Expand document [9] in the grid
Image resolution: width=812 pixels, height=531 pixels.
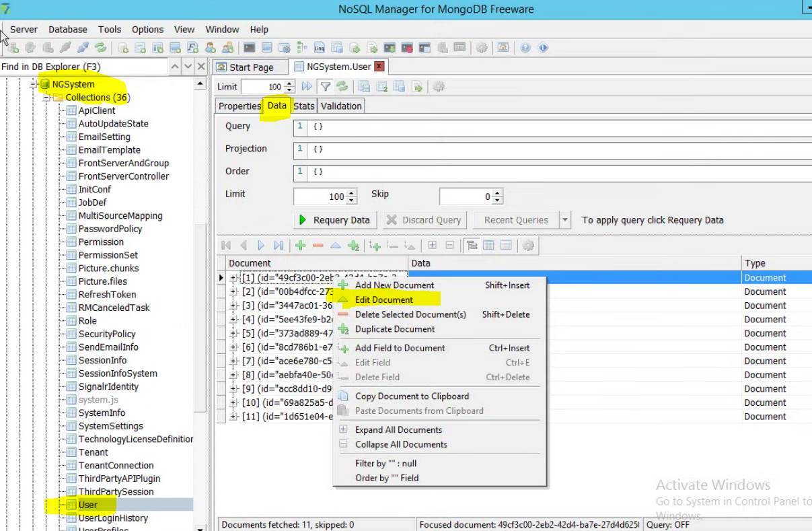tap(233, 389)
